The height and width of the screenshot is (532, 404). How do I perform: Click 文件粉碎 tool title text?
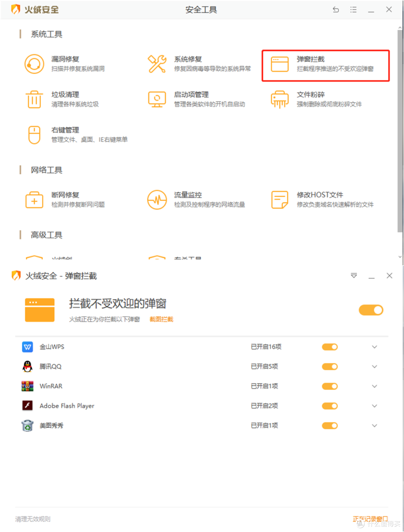[311, 95]
